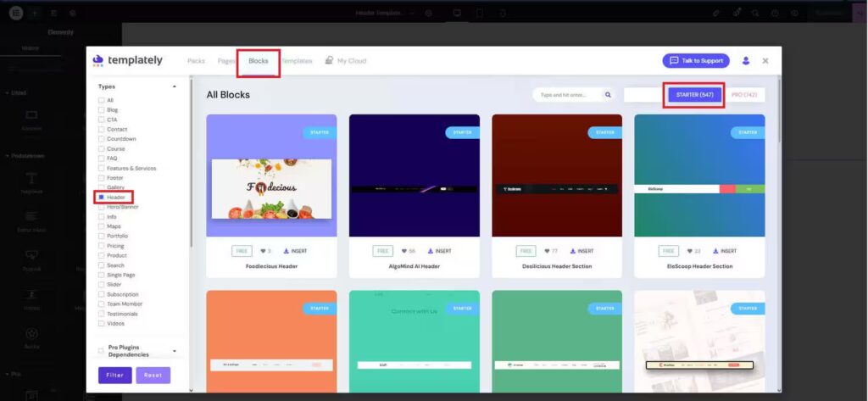The width and height of the screenshot is (868, 401).
Task: Click the Elementor logo in background editor
Action: pos(15,13)
